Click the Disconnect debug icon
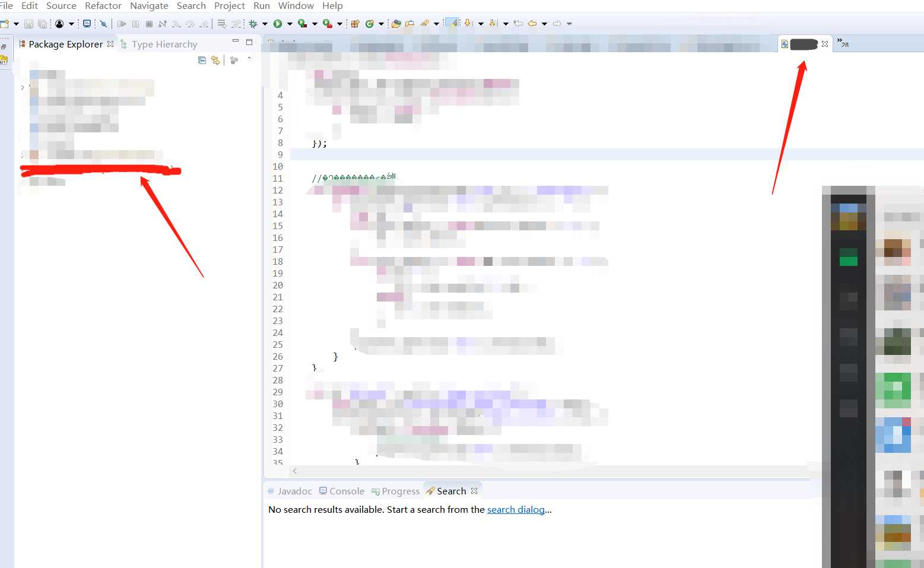 163,24
